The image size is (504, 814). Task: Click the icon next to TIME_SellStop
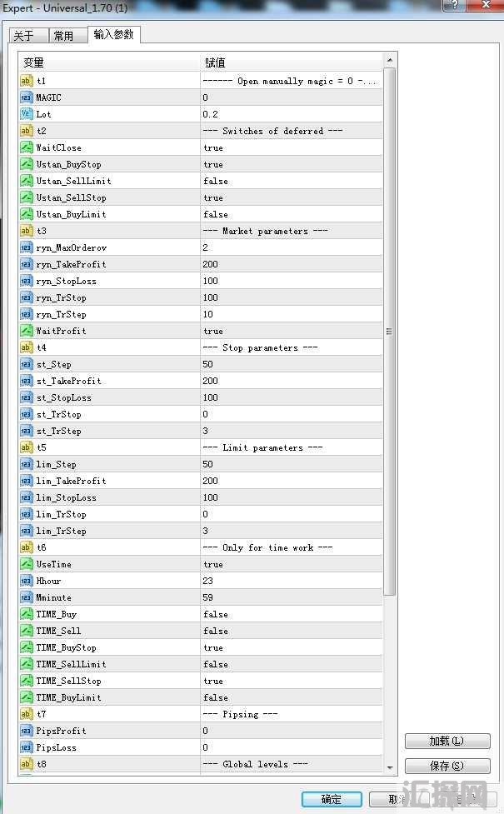click(26, 681)
